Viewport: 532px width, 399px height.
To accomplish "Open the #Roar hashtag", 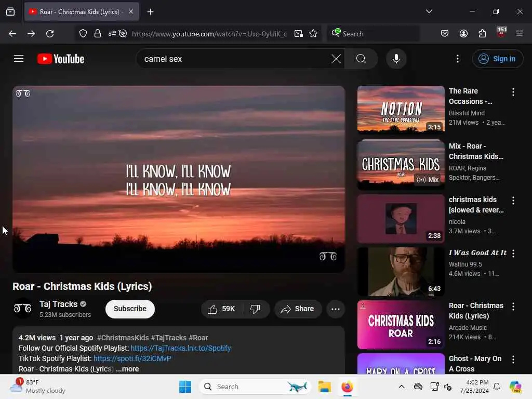I will tap(198, 338).
